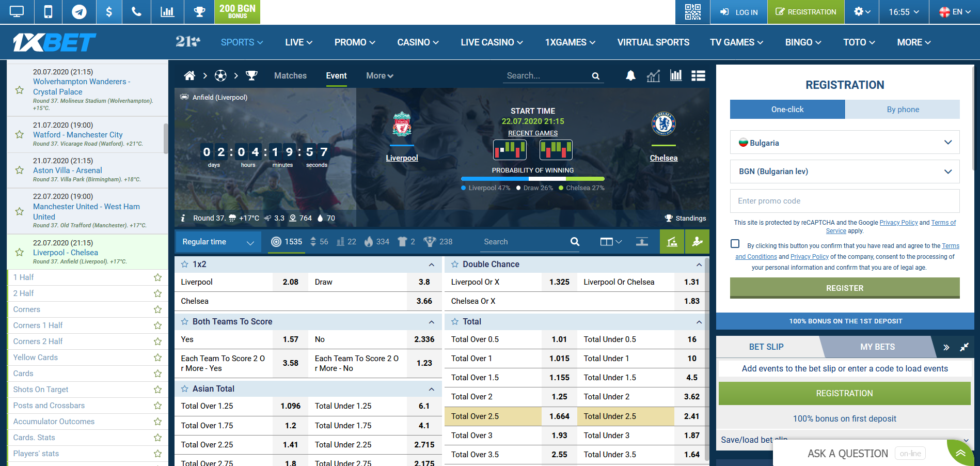Image resolution: width=980 pixels, height=466 pixels.
Task: Open the Chelsea team link
Action: click(x=663, y=158)
